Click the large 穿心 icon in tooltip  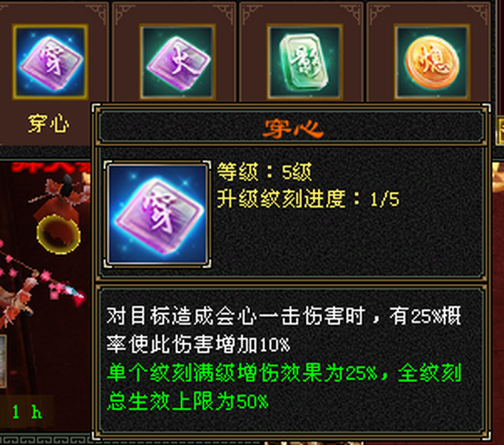157,214
